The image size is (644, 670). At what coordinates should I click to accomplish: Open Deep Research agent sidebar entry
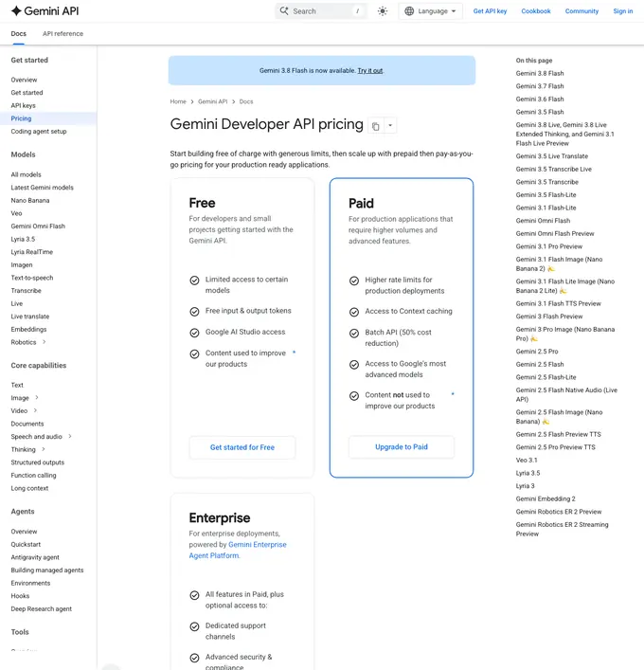[41, 609]
